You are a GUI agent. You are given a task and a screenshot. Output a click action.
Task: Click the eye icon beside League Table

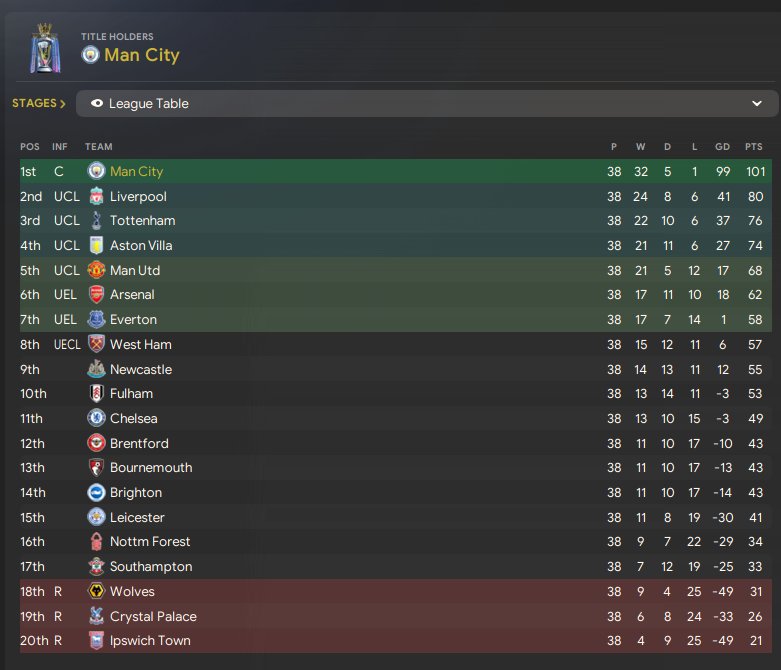click(x=97, y=103)
